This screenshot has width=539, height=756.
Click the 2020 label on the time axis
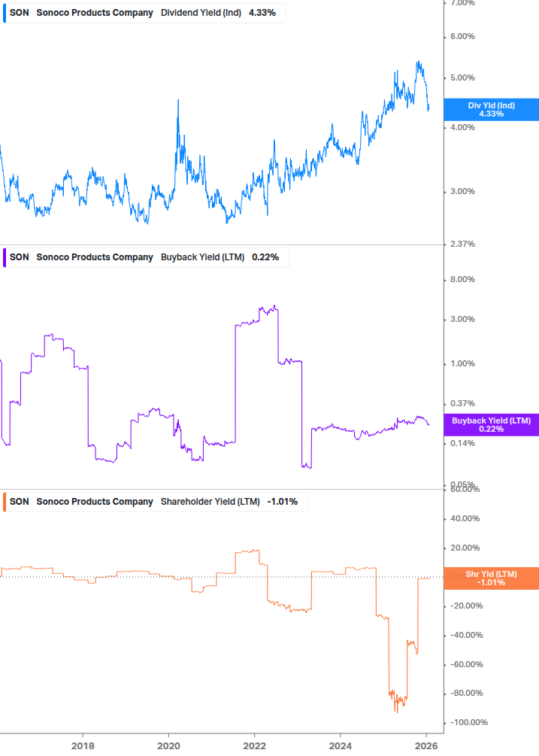point(168,746)
